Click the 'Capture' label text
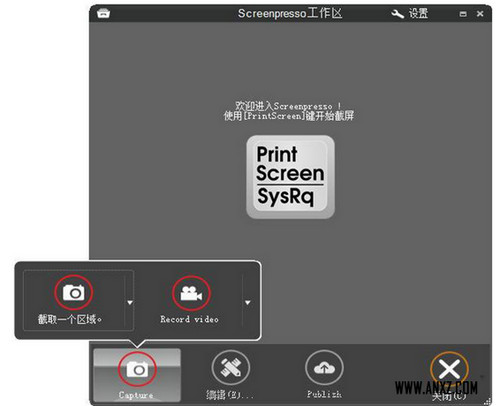 (136, 395)
